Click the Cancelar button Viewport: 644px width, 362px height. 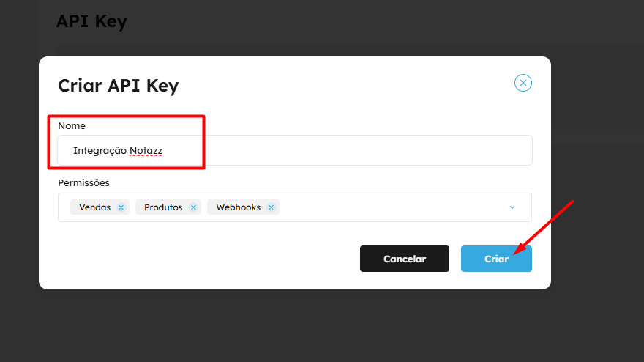coord(404,259)
